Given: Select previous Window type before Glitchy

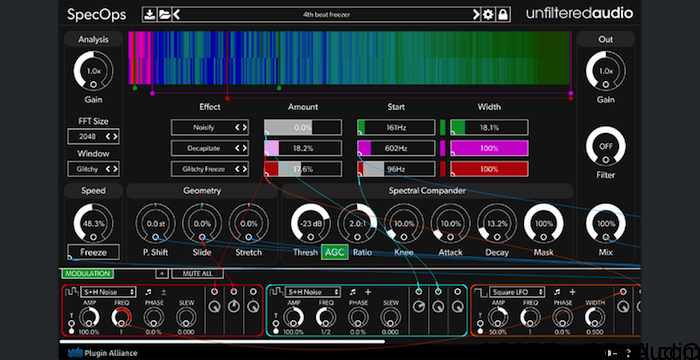Looking at the screenshot, I should click(108, 169).
